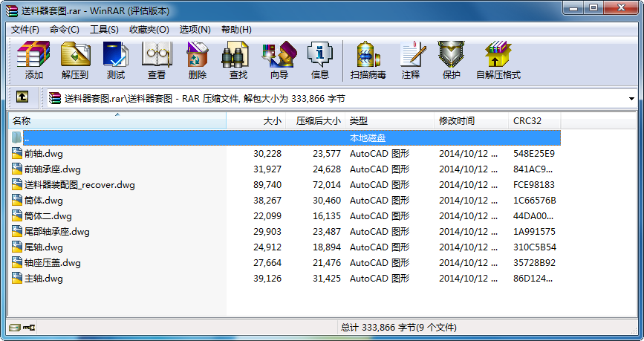644x341 pixels.
Task: Click the 注释 (Comment) toolbar icon
Action: 413,54
